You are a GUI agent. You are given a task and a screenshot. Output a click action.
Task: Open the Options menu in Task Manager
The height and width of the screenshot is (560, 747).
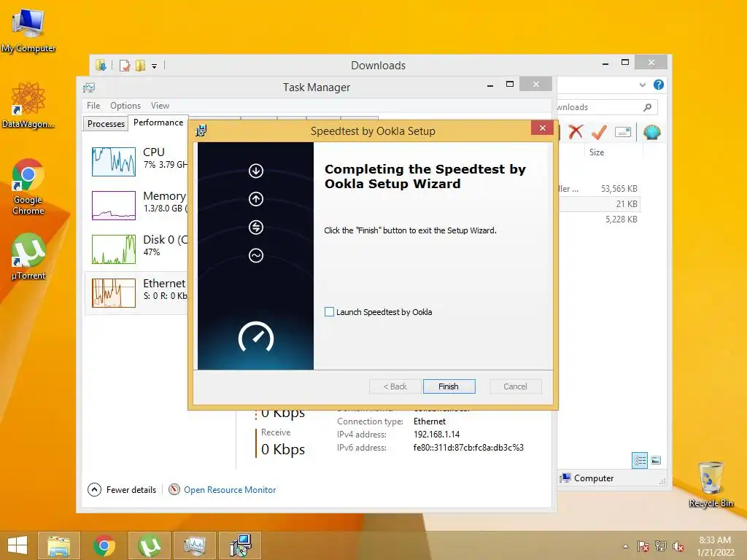[x=125, y=105]
